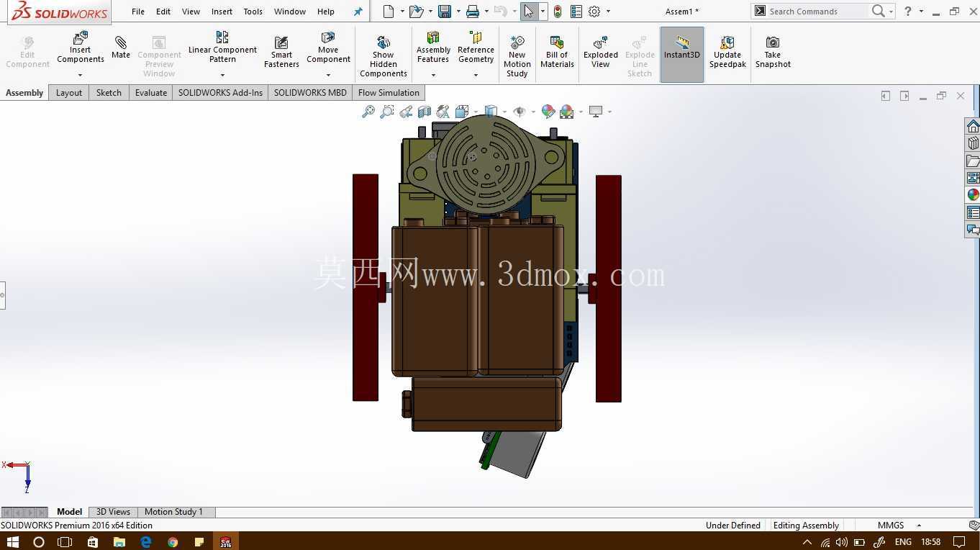Toggle the Section View tool
This screenshot has width=980, height=550.
[425, 112]
